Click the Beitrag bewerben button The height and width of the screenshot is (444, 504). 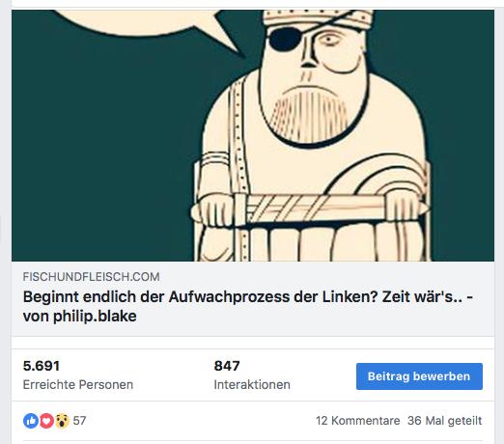point(419,376)
